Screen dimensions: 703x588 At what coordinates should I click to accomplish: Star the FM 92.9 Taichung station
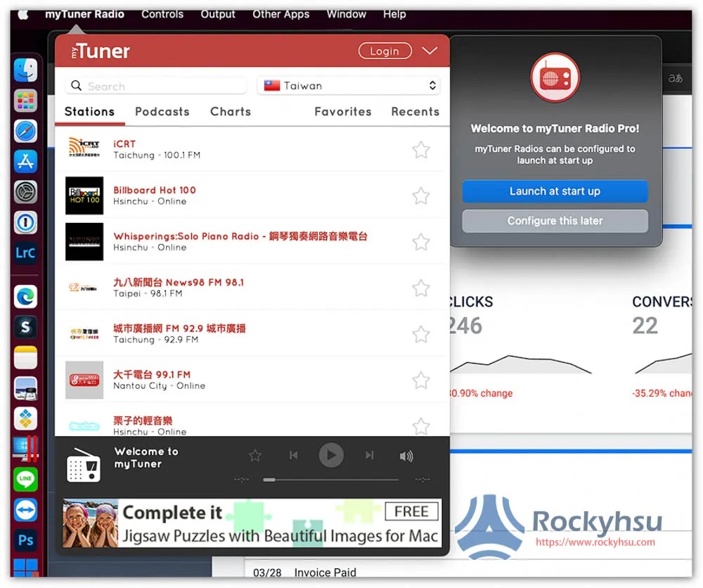421,334
